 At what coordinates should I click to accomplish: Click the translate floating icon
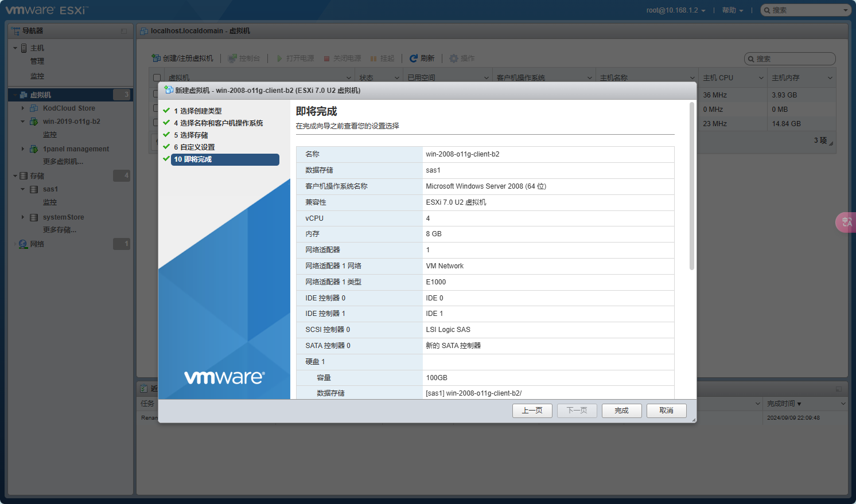pyautogui.click(x=846, y=222)
